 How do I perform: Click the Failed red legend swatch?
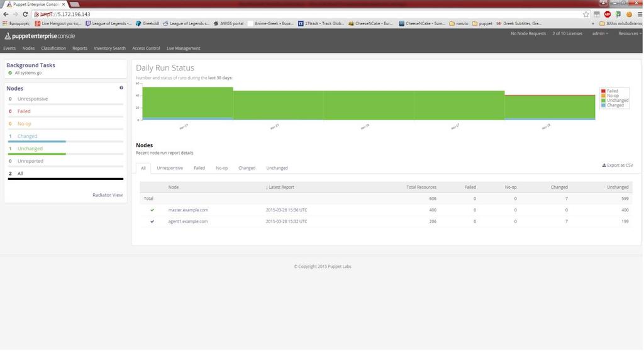[x=603, y=91]
